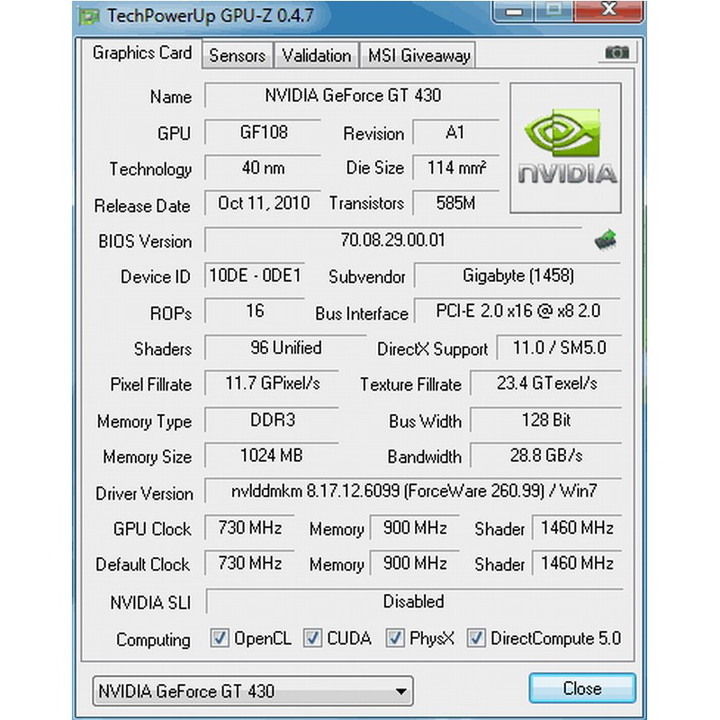Click the GPU Clock row Memory 900 MHz field
720x720 pixels.
[x=415, y=527]
